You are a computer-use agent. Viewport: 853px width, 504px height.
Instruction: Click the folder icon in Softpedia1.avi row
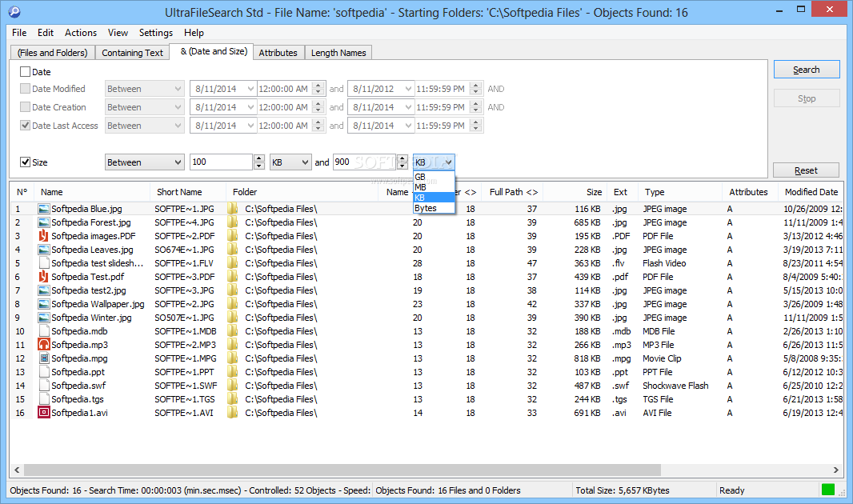point(233,413)
